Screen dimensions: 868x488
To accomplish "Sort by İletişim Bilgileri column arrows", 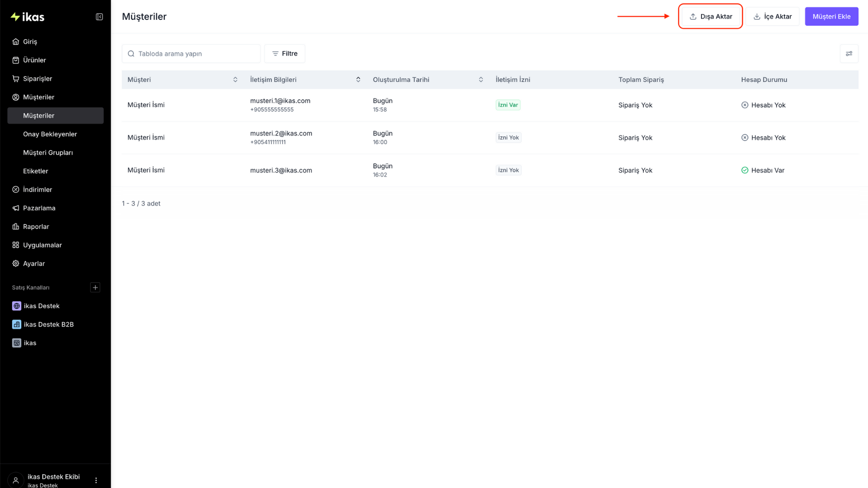I will pos(358,80).
